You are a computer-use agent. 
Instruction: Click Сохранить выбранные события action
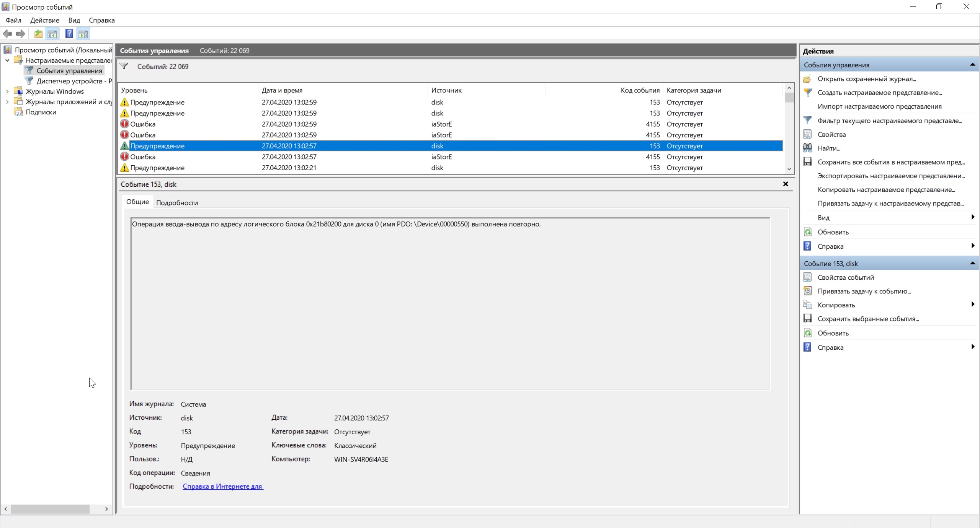click(868, 319)
